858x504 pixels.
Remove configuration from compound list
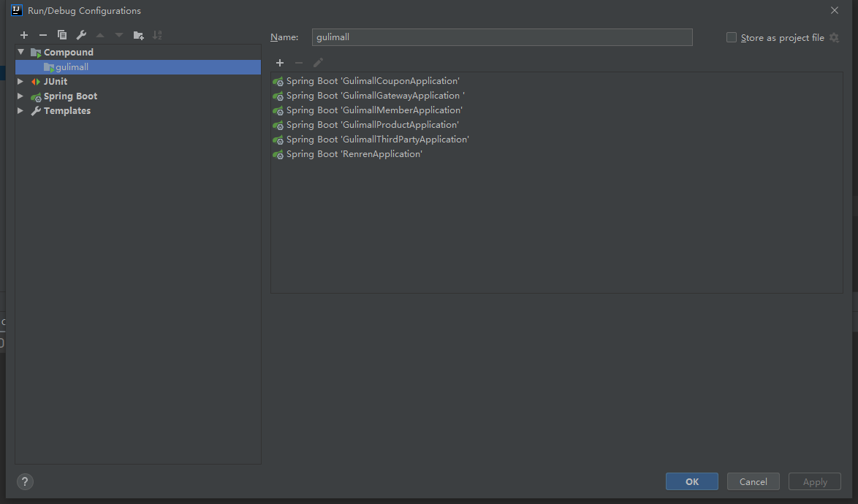(299, 63)
